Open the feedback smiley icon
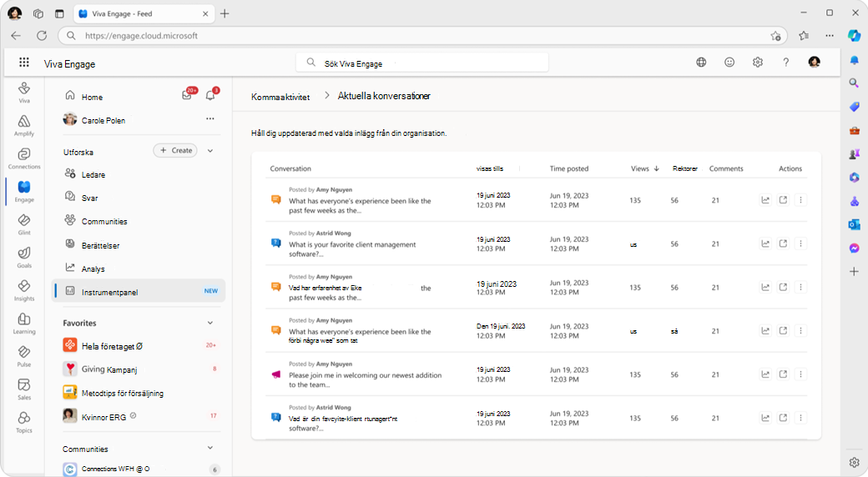Image resolution: width=868 pixels, height=477 pixels. pyautogui.click(x=729, y=63)
